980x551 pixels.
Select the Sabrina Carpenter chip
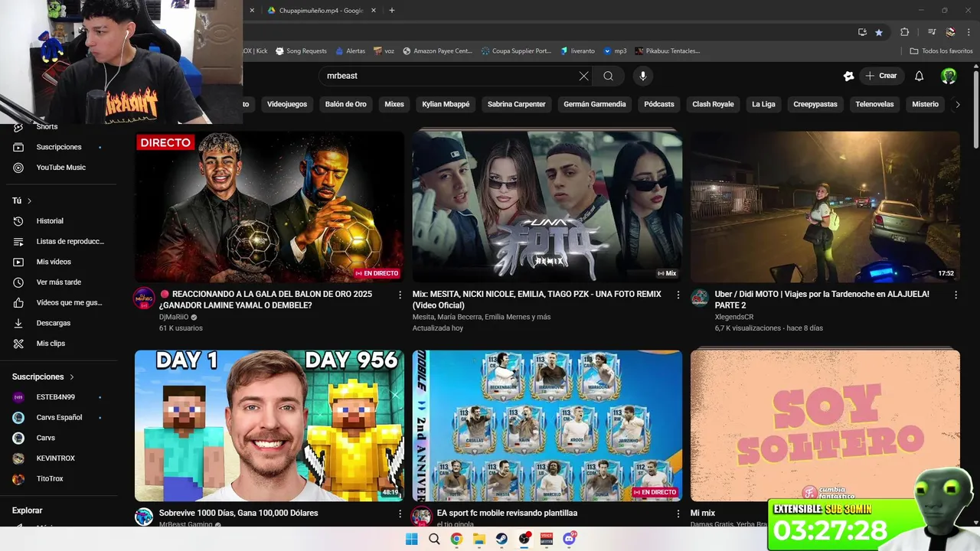click(x=517, y=104)
